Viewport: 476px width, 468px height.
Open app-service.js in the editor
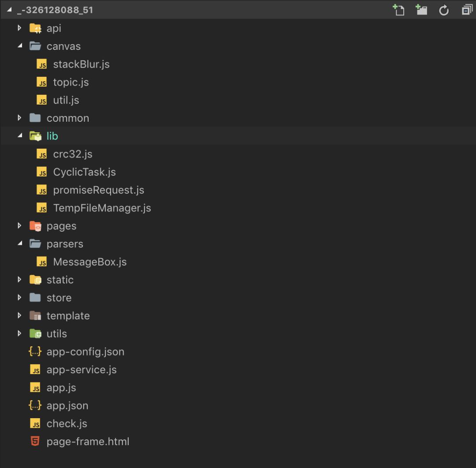82,370
